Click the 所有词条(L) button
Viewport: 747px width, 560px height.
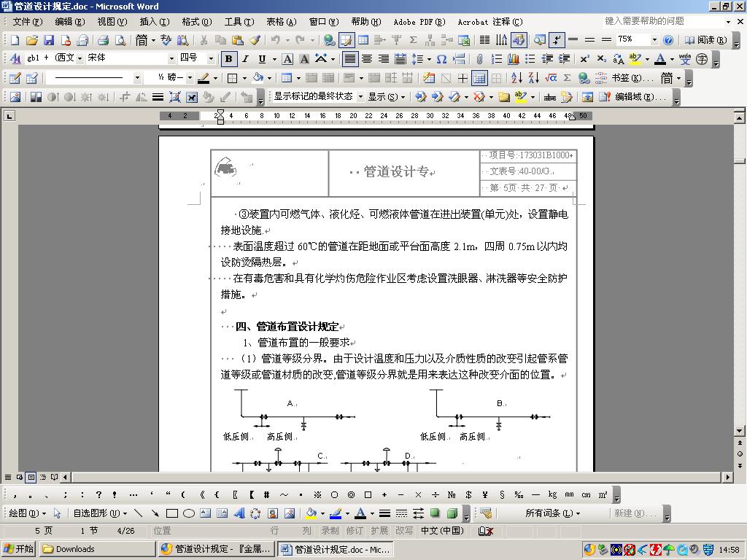[553, 513]
